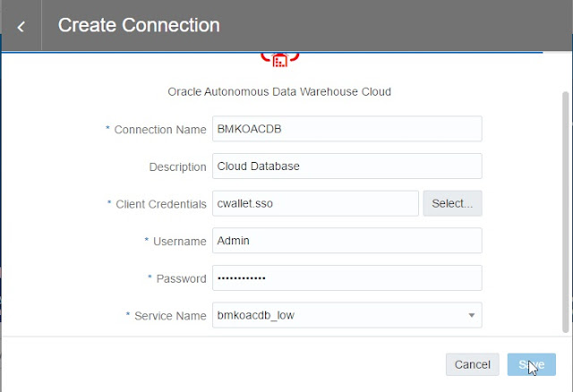The height and width of the screenshot is (392, 573).
Task: Click the dialog's vertical scrollbar
Action: pyautogui.click(x=564, y=206)
